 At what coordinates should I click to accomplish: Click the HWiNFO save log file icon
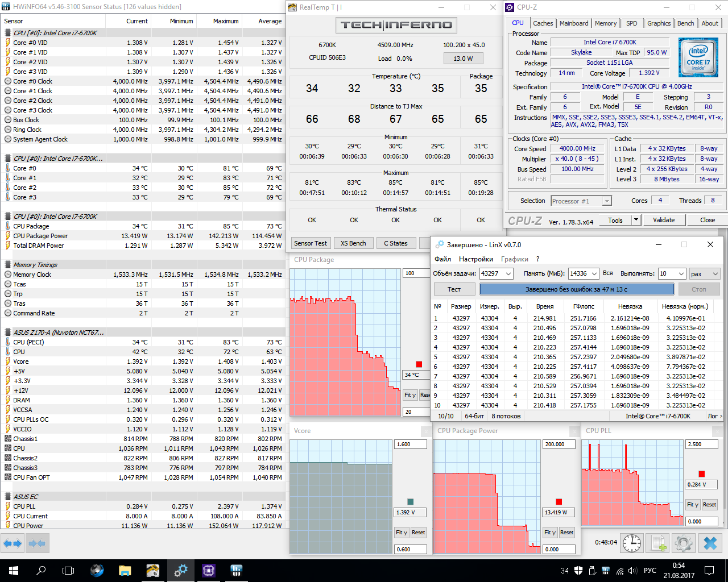(658, 543)
